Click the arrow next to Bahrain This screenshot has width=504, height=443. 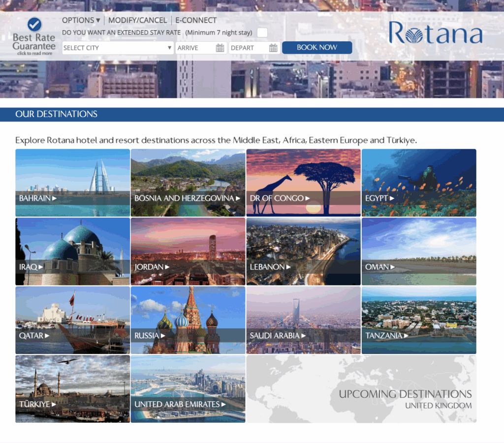coord(55,198)
